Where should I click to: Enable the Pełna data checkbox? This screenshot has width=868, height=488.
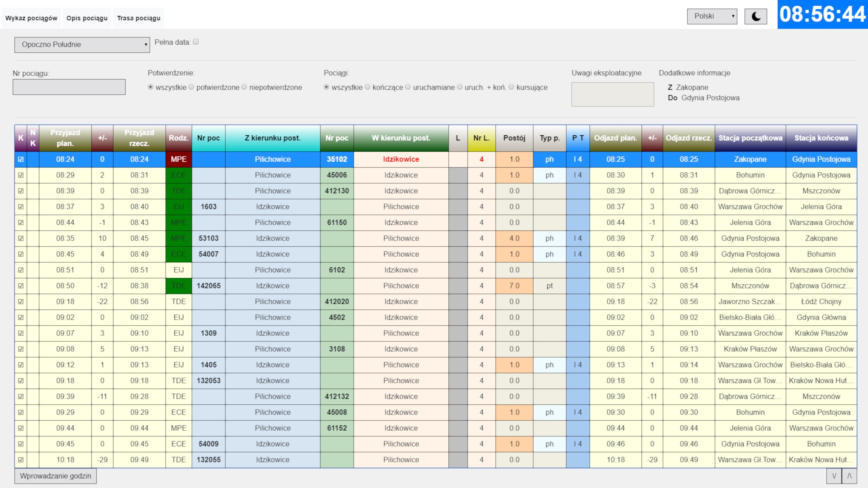click(x=196, y=42)
